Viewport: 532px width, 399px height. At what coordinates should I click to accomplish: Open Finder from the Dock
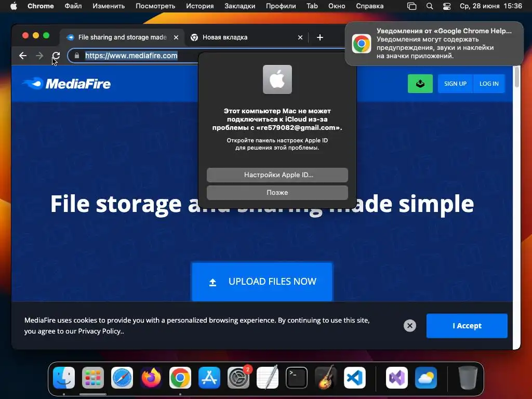[64, 378]
